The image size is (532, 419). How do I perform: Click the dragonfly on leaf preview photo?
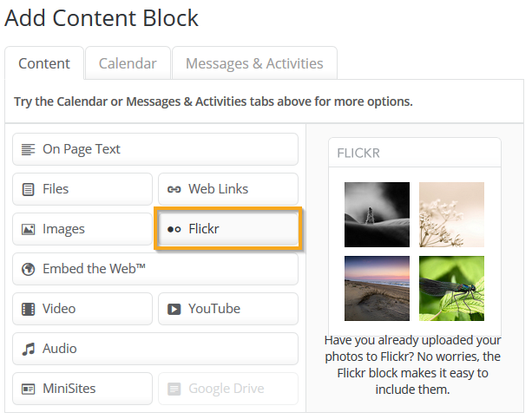click(451, 288)
